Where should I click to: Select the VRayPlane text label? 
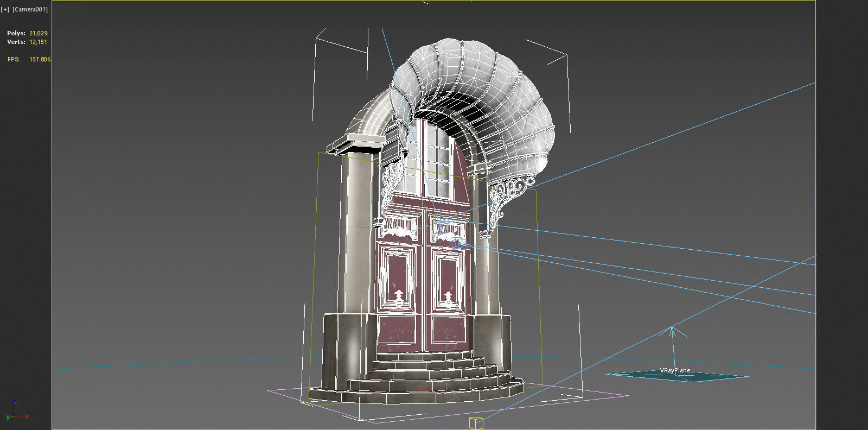coord(675,370)
